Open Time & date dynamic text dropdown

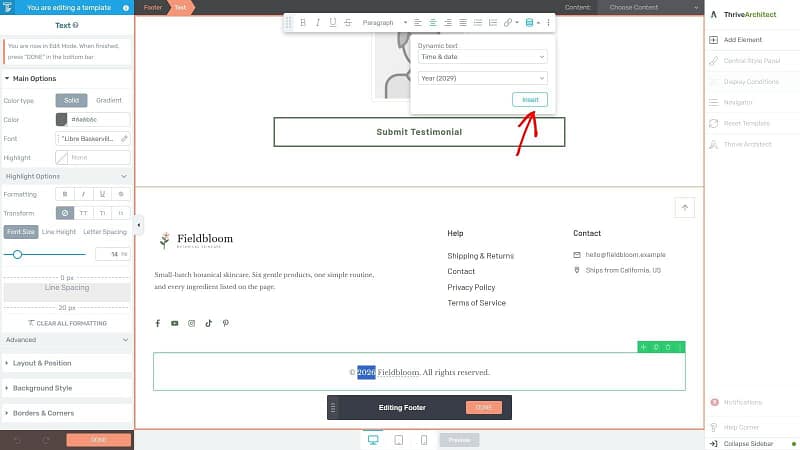(482, 57)
